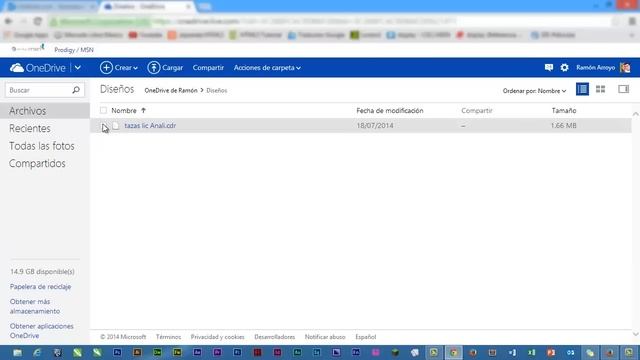Open the Papelera de reciclaje link
Screen dimensions: 640x360
click(x=40, y=287)
